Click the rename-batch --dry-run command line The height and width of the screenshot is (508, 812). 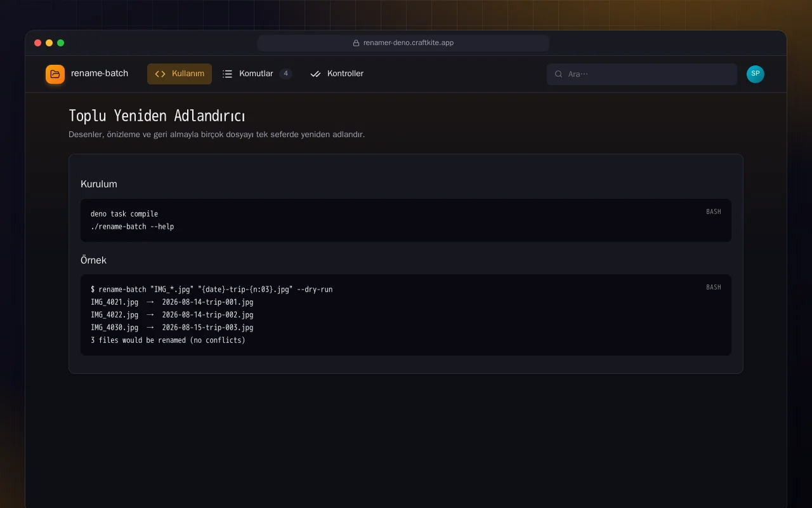pyautogui.click(x=212, y=290)
